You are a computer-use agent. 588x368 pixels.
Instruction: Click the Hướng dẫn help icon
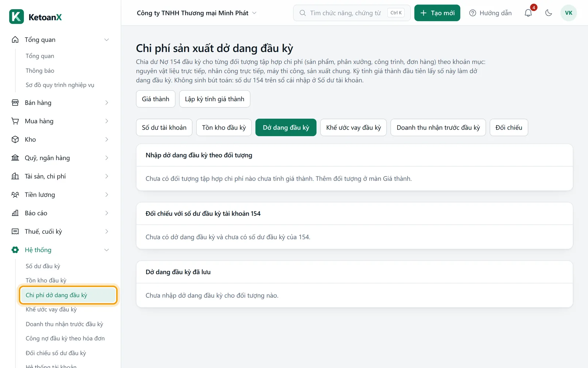(x=473, y=13)
